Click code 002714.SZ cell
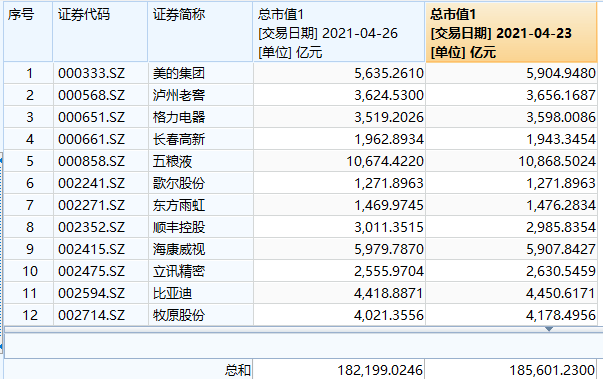This screenshot has width=603, height=379. [100, 315]
